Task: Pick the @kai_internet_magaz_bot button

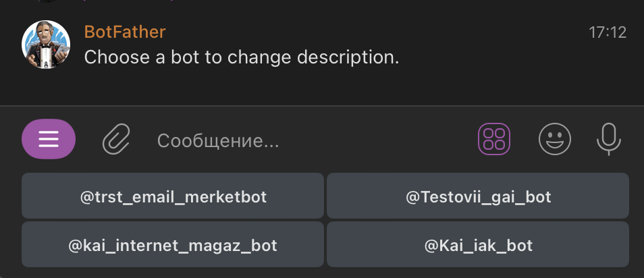Action: click(173, 245)
